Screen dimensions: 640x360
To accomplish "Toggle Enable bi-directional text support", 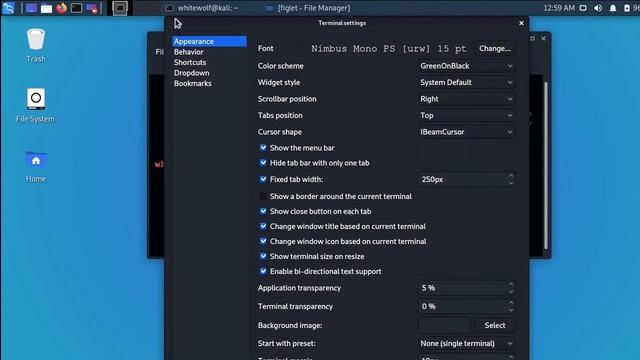I will (263, 271).
